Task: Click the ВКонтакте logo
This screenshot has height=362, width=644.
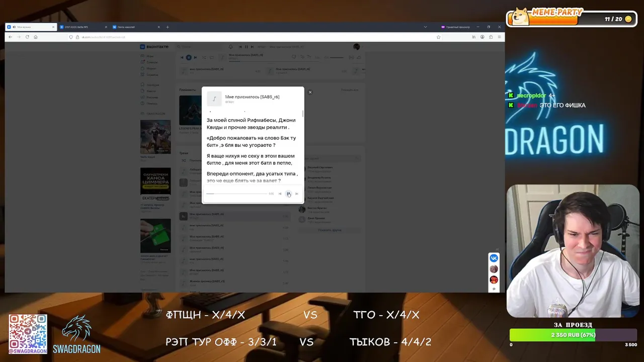Action: 154,46
